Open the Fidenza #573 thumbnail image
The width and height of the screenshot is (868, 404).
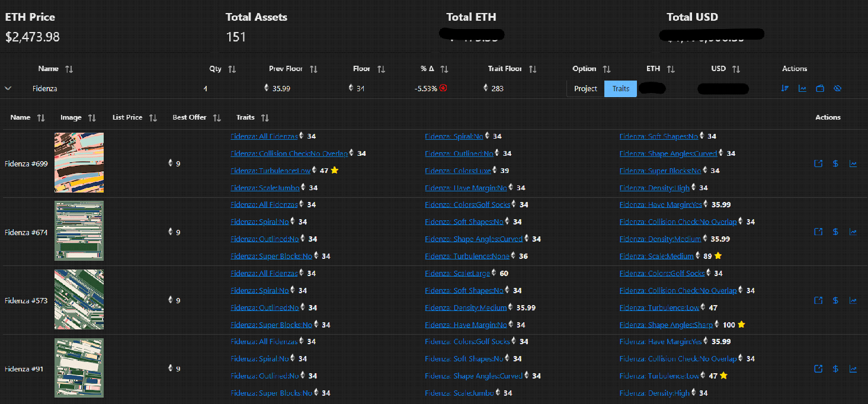79,299
